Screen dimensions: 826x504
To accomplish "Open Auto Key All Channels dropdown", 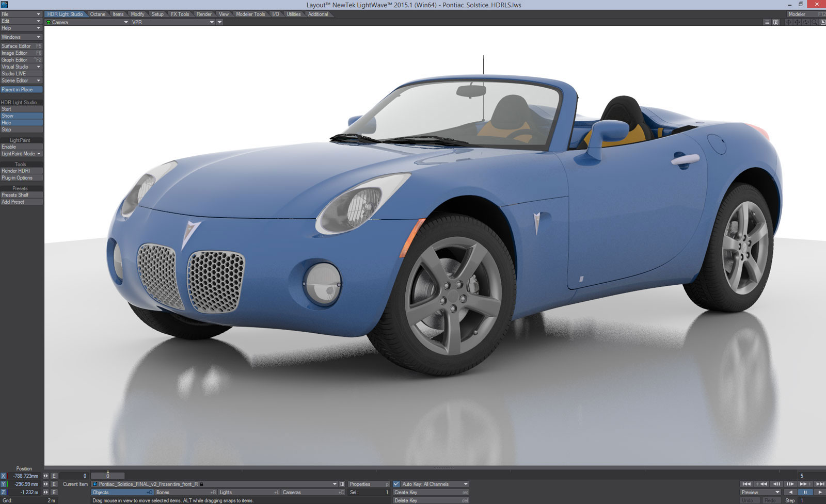I will click(435, 484).
